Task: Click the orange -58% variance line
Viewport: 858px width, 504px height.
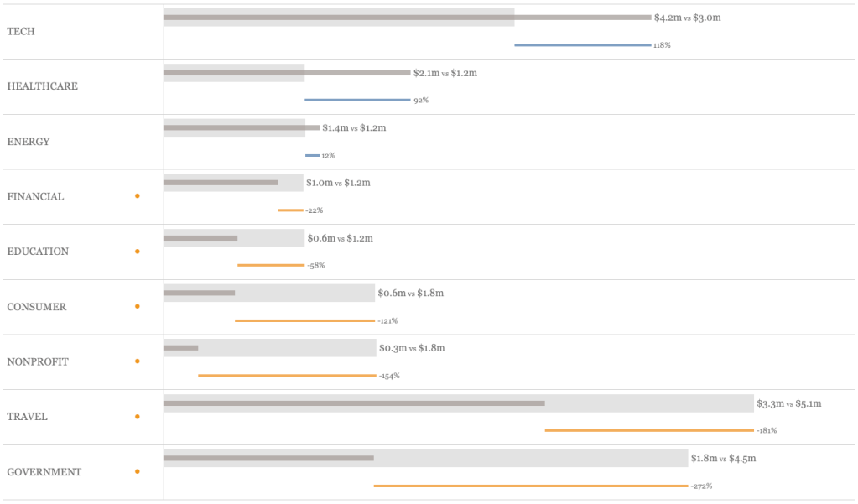Action: (x=270, y=265)
